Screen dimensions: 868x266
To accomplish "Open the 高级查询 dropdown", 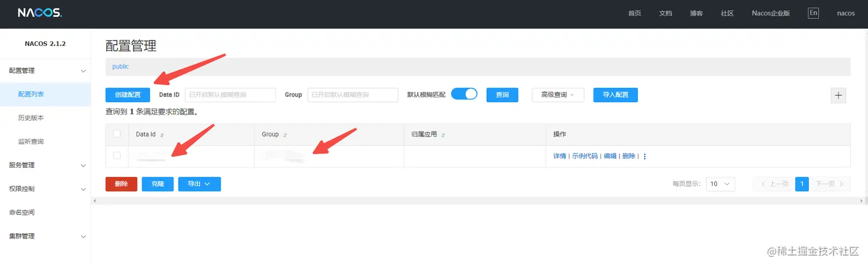I will click(558, 95).
